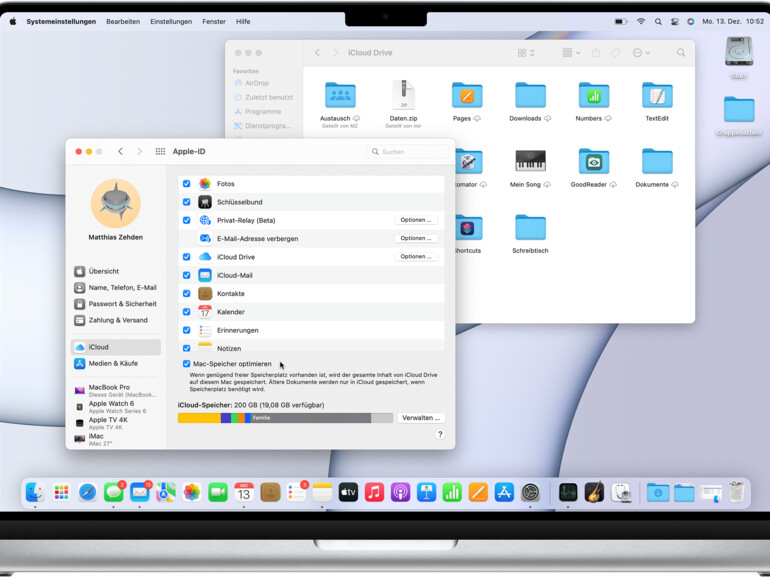
Task: Select the MacBook Pro device entry
Action: tap(116, 390)
